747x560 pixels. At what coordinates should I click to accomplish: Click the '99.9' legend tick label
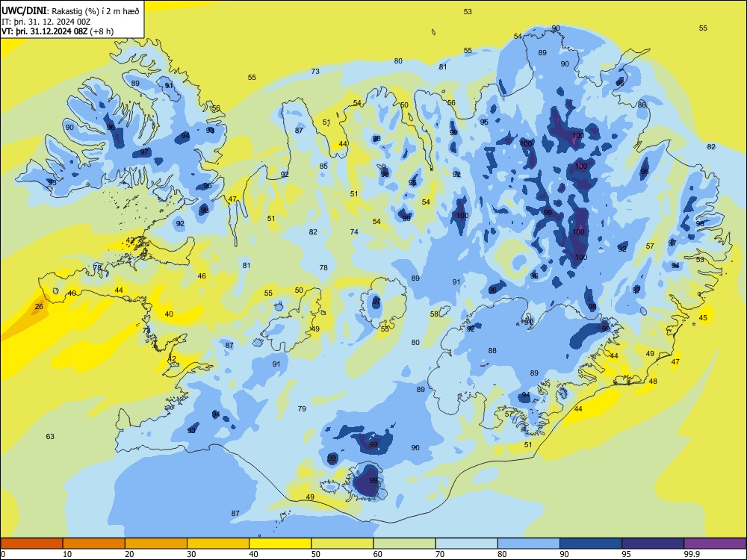click(x=691, y=554)
